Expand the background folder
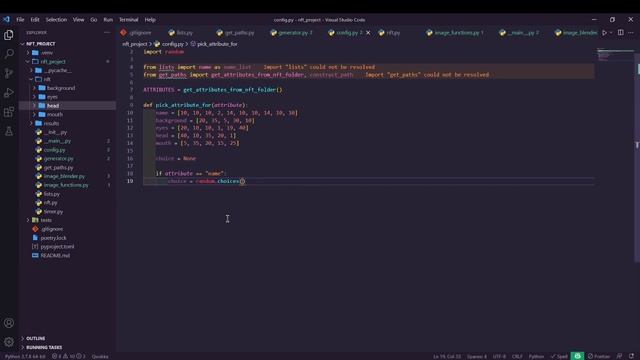Screen dimensions: 640x360 [x=35, y=88]
